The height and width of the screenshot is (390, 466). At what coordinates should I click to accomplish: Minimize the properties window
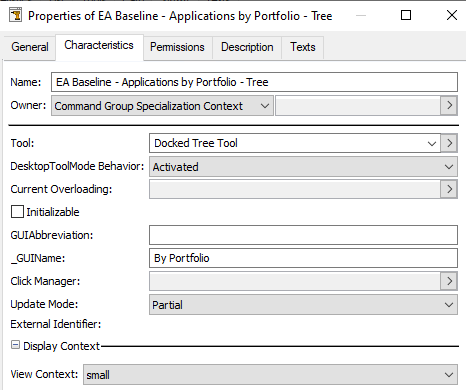point(361,15)
